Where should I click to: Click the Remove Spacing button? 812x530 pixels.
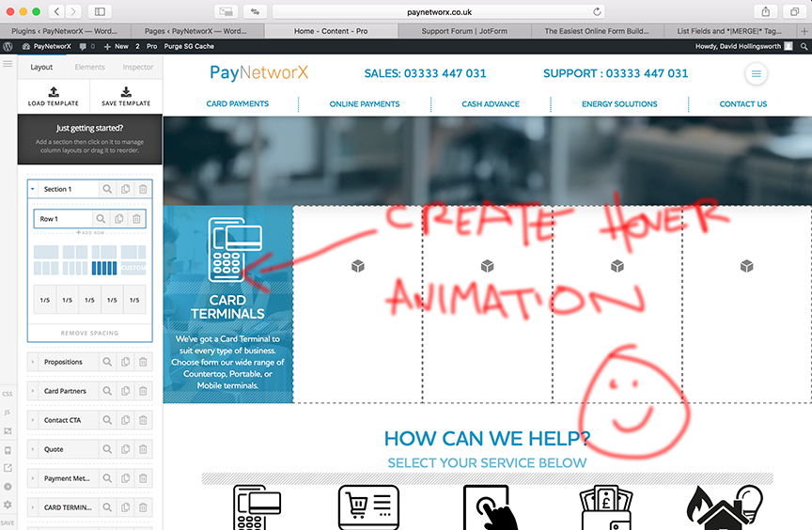pos(89,333)
